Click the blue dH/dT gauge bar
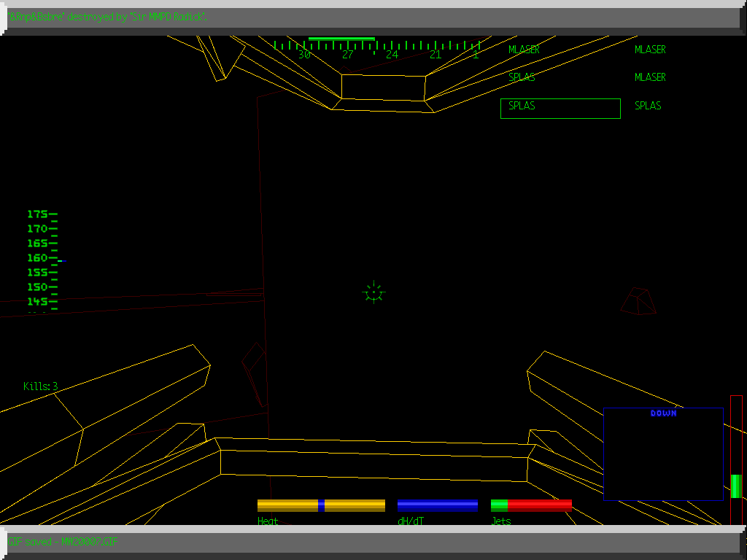The width and height of the screenshot is (747, 560). click(x=438, y=505)
